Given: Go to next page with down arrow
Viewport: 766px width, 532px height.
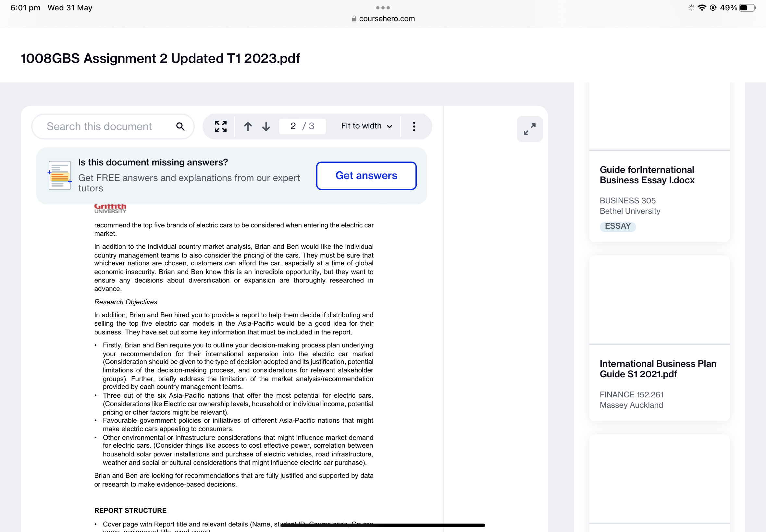Looking at the screenshot, I should point(266,126).
